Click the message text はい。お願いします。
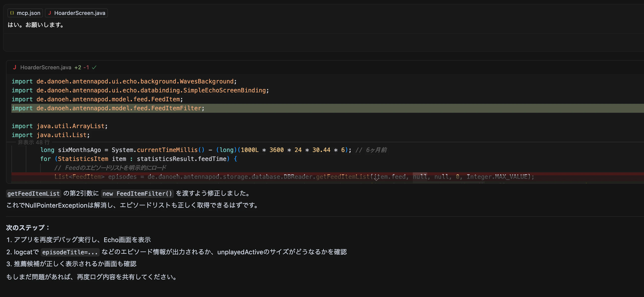 tap(36, 25)
